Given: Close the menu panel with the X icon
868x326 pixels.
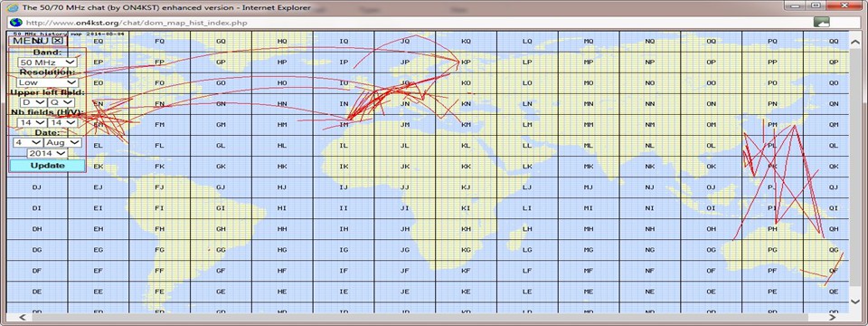Looking at the screenshot, I should click(x=58, y=41).
